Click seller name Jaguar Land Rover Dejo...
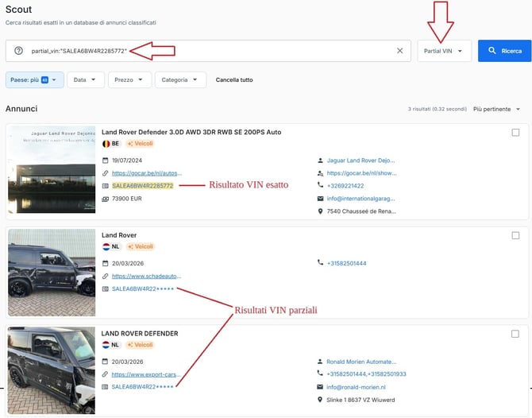The width and height of the screenshot is (532, 418). click(360, 161)
